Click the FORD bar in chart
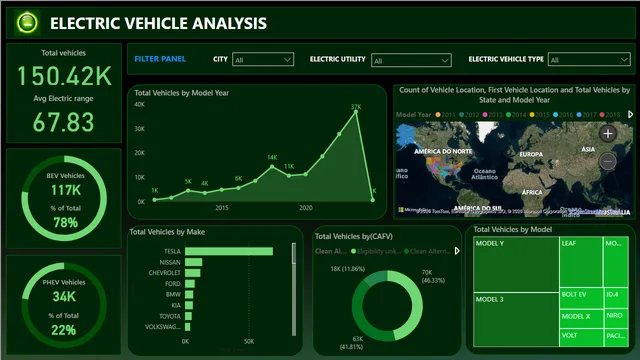This screenshot has width=640, height=360. pyautogui.click(x=189, y=283)
